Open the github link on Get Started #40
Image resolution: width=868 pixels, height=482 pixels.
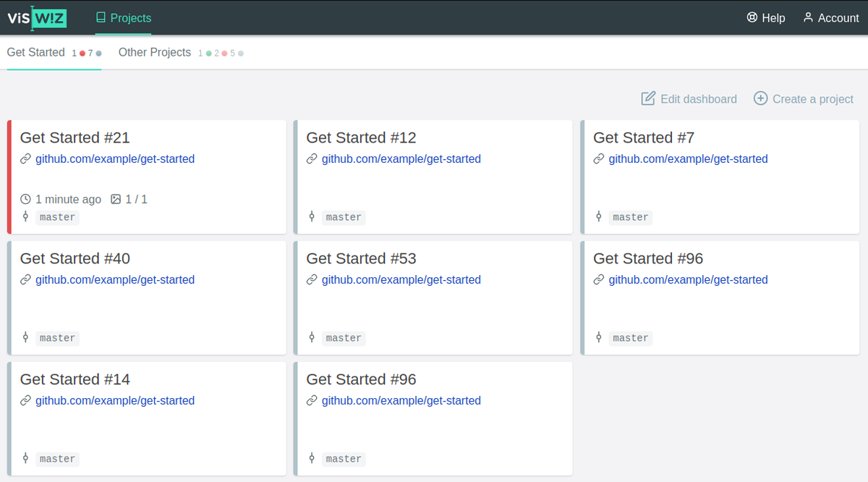(x=115, y=280)
